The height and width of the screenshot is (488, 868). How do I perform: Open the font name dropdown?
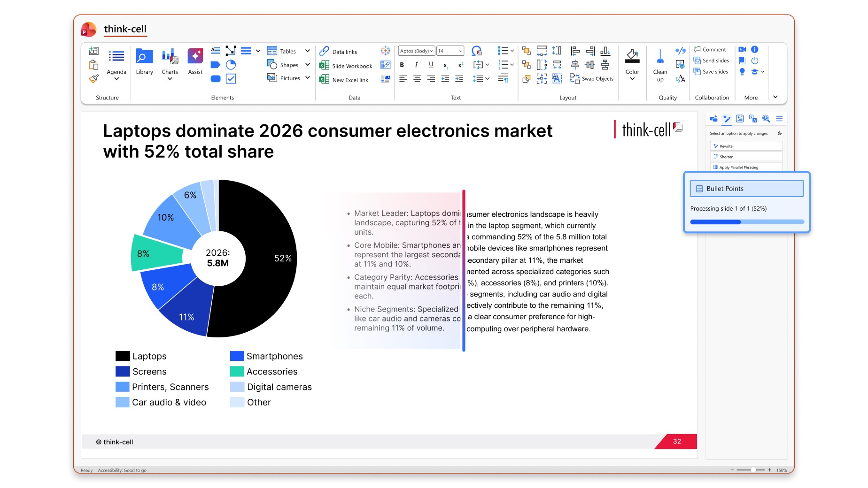click(x=416, y=51)
